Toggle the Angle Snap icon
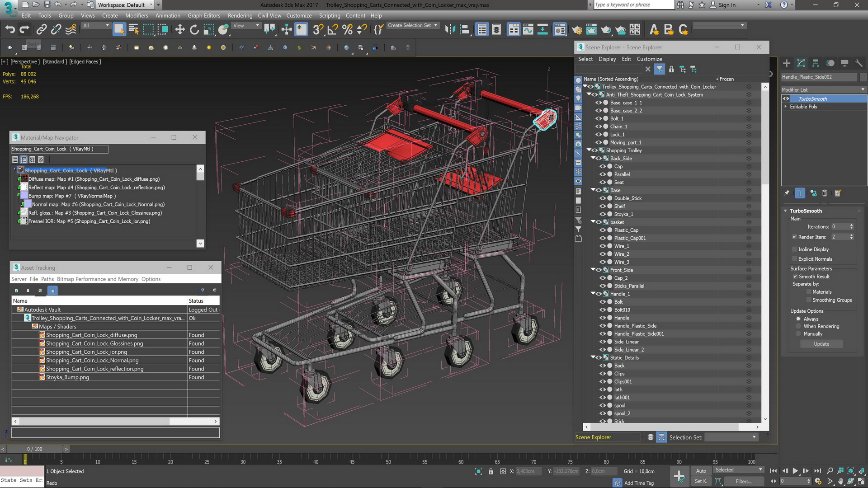Screen dimensions: 868x488 [x=333, y=30]
